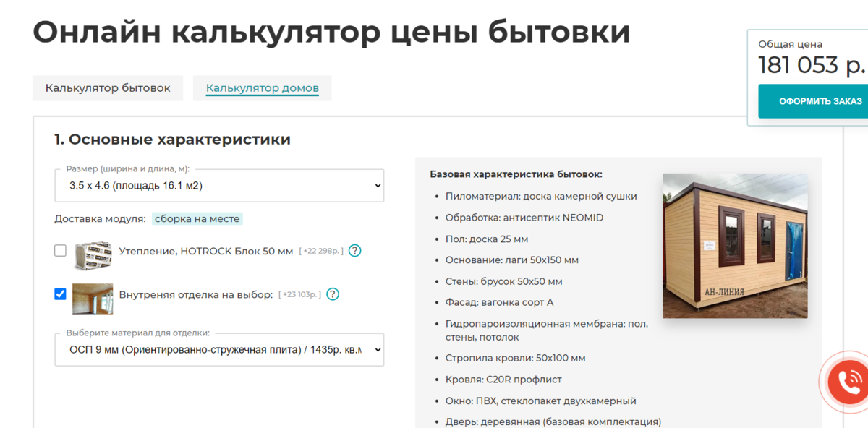Click the HOTROCK insulation product image
This screenshot has height=428, width=868.
93,254
